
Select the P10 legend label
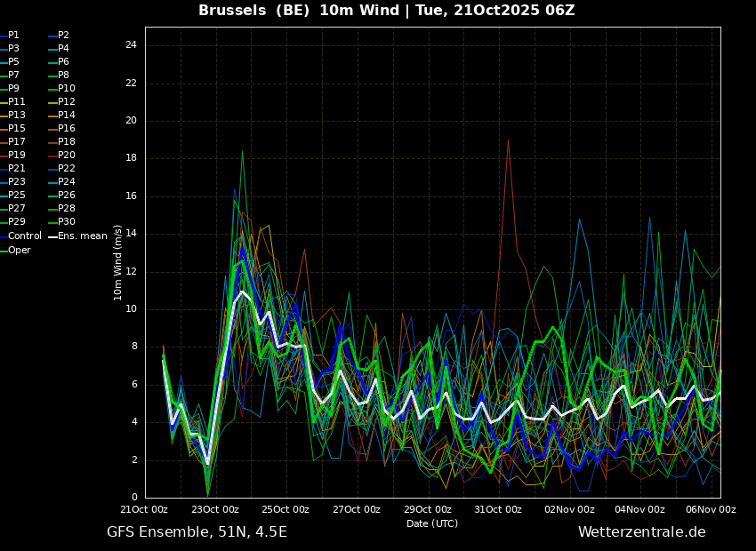coord(67,89)
